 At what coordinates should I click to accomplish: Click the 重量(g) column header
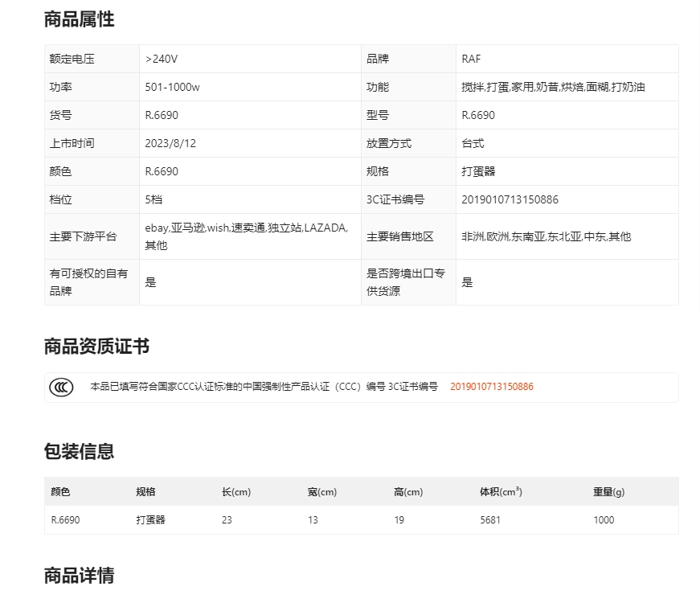pos(608,492)
